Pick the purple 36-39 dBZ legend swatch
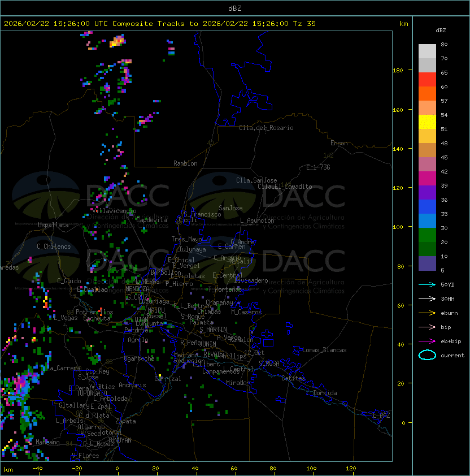Screen dimensions: 470x476 click(x=427, y=193)
